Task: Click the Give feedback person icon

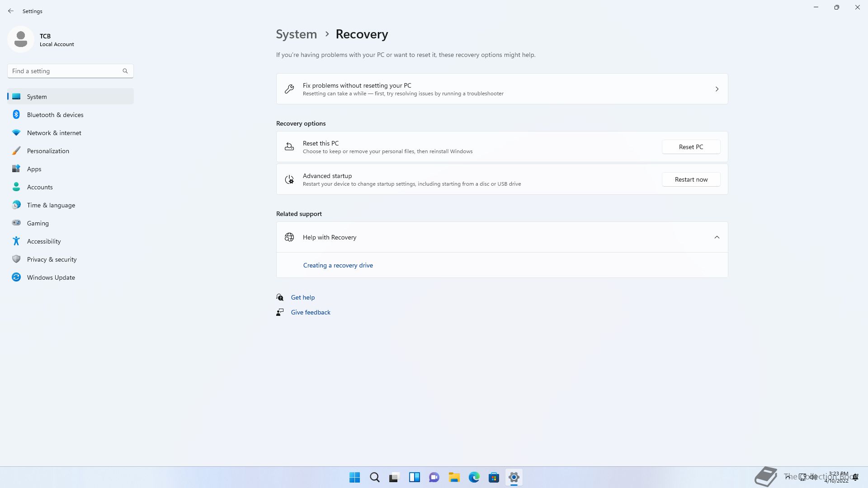Action: [280, 312]
